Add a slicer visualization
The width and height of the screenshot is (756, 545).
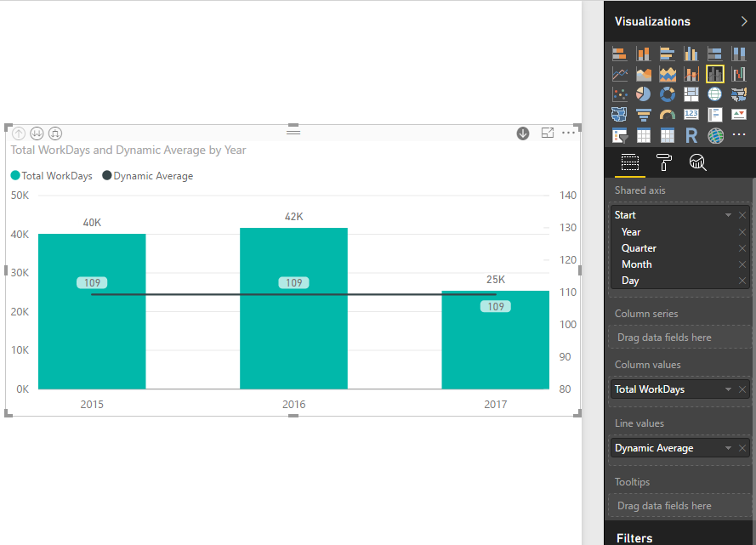(x=620, y=136)
